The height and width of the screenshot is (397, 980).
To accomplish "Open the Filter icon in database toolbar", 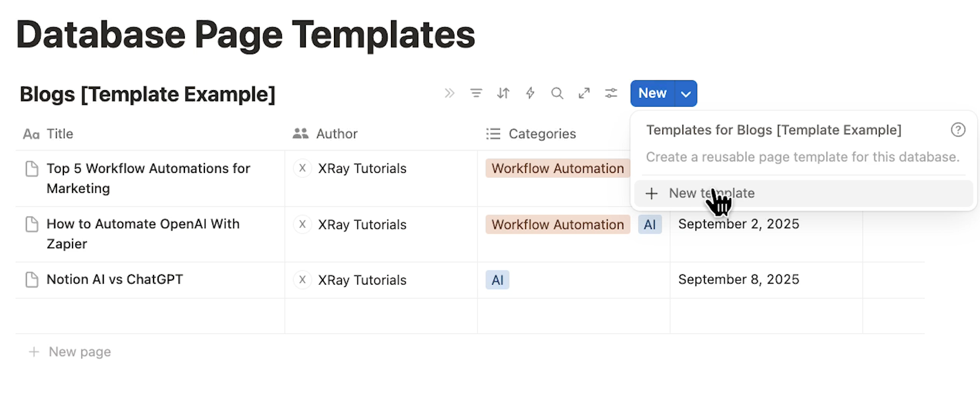I will pyautogui.click(x=476, y=93).
